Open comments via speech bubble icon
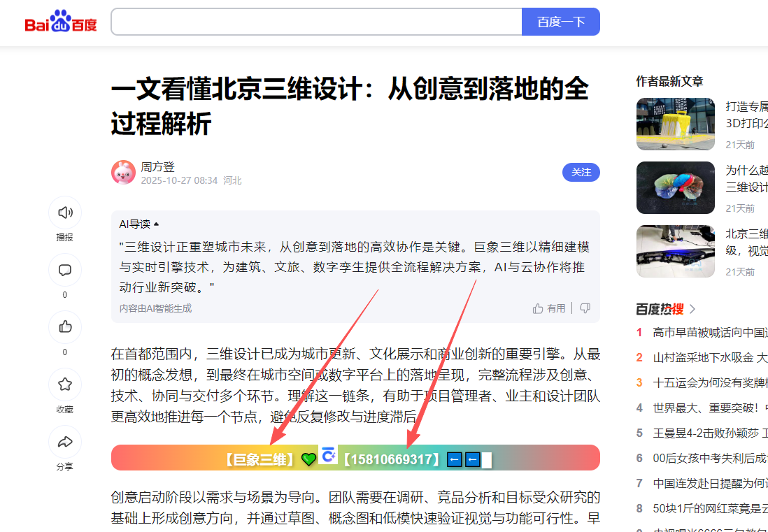768x532 pixels. 64,270
